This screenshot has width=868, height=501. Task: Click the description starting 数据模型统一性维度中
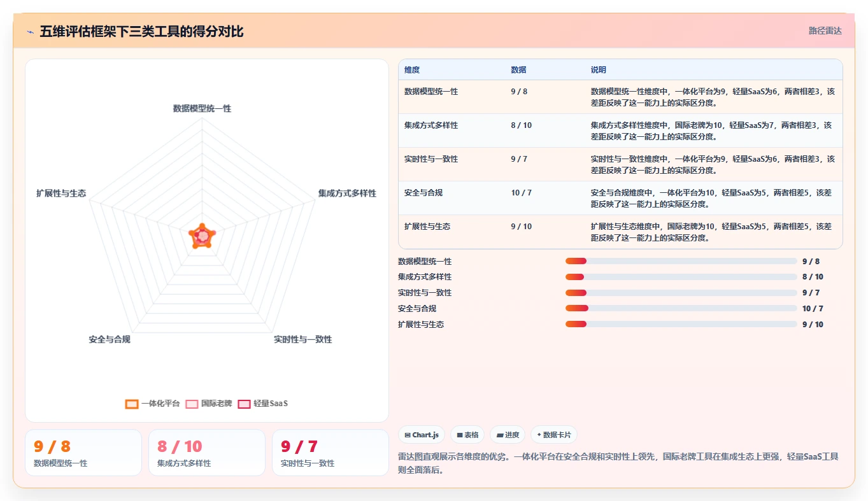(x=713, y=97)
